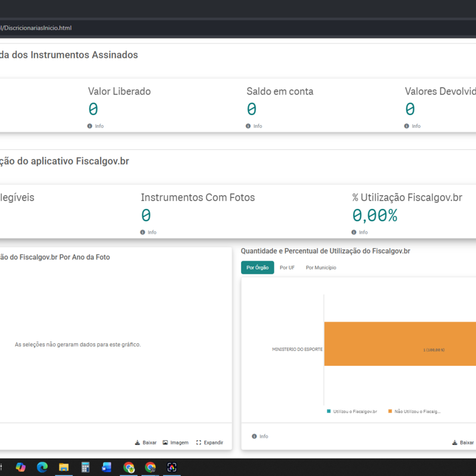Show Info for Valores Devolvidos
Image resolution: width=476 pixels, height=476 pixels.
point(412,126)
